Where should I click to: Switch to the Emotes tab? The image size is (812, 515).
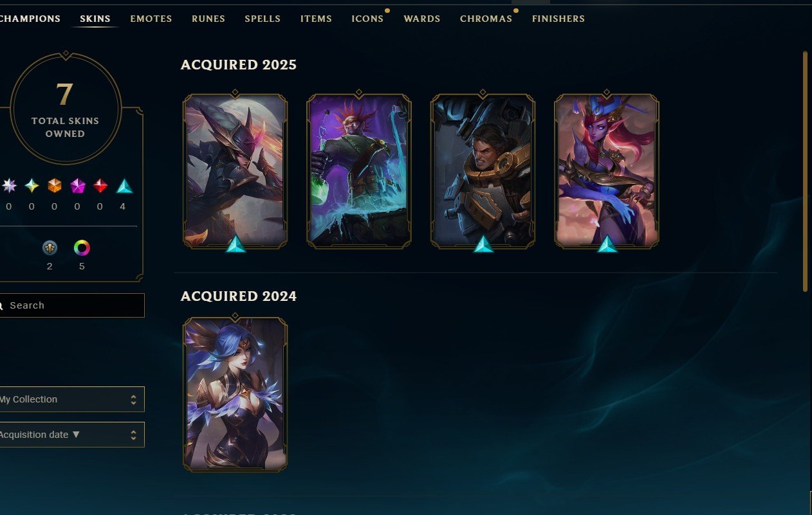point(151,19)
